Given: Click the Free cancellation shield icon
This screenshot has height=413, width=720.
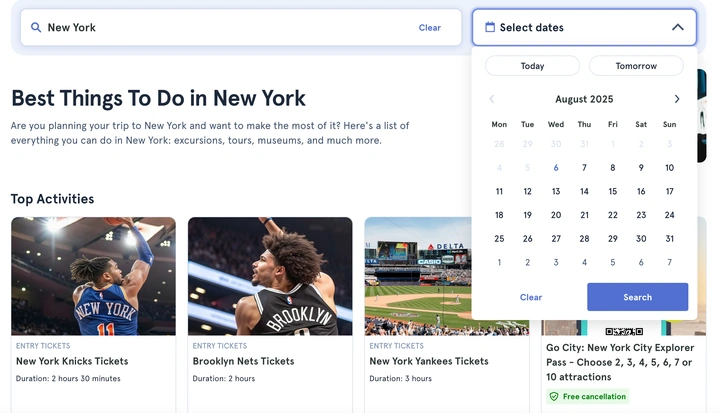Looking at the screenshot, I should pos(553,396).
